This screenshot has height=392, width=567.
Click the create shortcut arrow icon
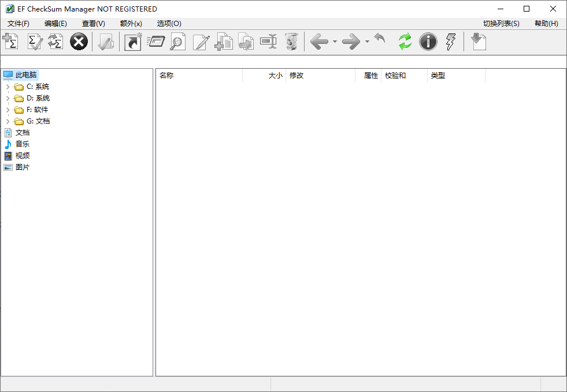coord(133,42)
